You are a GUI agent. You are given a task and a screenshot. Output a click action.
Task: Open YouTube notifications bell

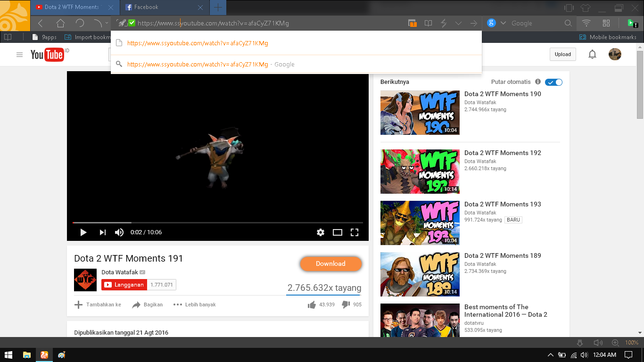click(592, 54)
